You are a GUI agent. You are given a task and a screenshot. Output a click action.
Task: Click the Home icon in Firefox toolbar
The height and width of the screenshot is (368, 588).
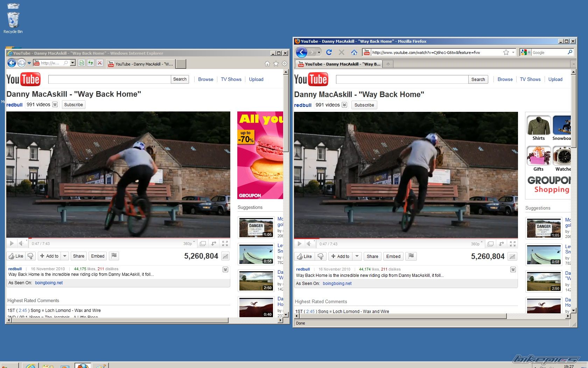354,52
